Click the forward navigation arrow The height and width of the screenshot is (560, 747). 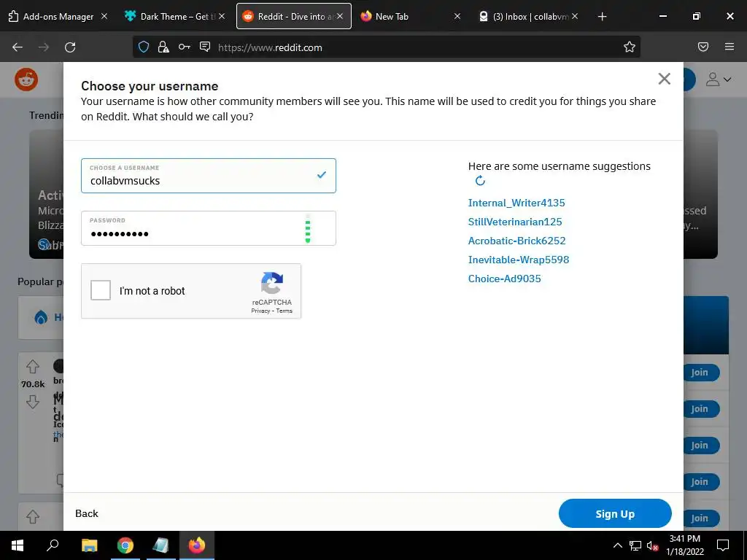click(44, 47)
